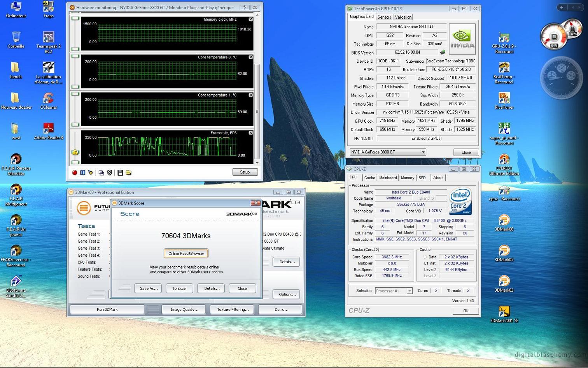
Task: Click the NVIDIA logo in GPU-Z
Action: (462, 39)
